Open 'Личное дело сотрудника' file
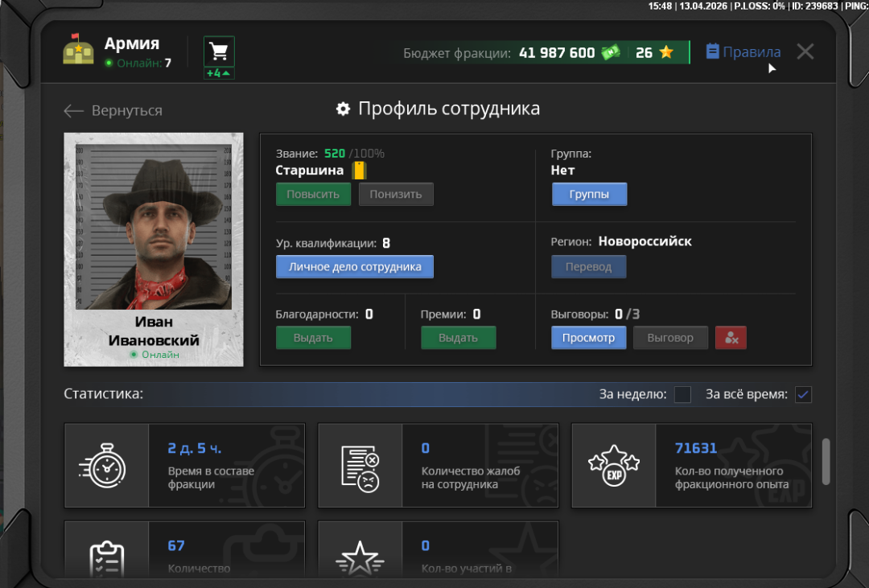 coord(354,267)
